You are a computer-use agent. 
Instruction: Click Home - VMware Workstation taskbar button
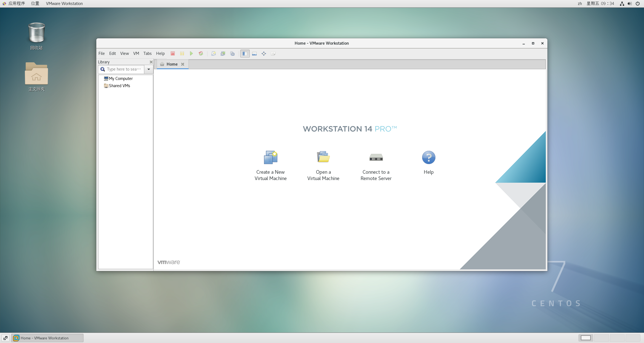[47, 338]
